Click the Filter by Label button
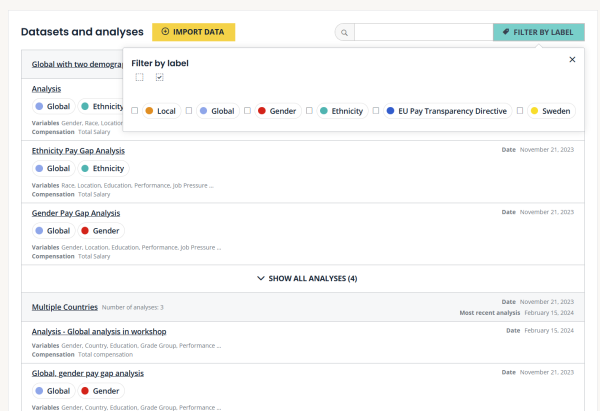 [538, 32]
